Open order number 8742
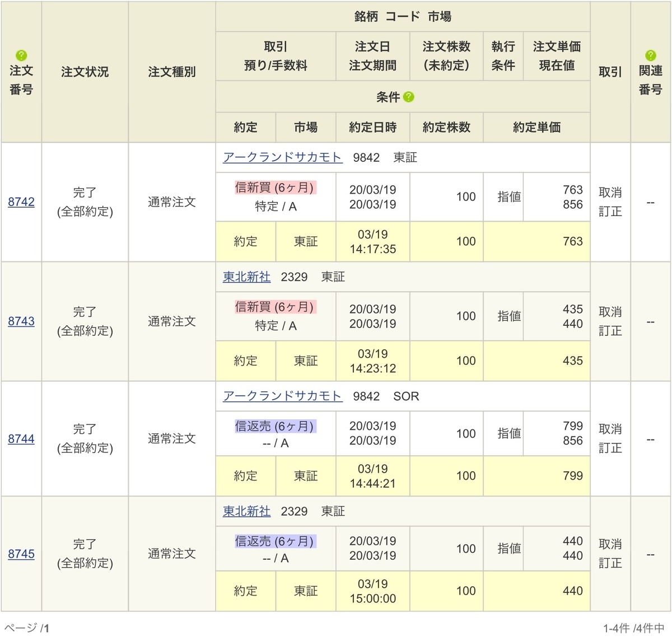The image size is (672, 641). (x=21, y=202)
